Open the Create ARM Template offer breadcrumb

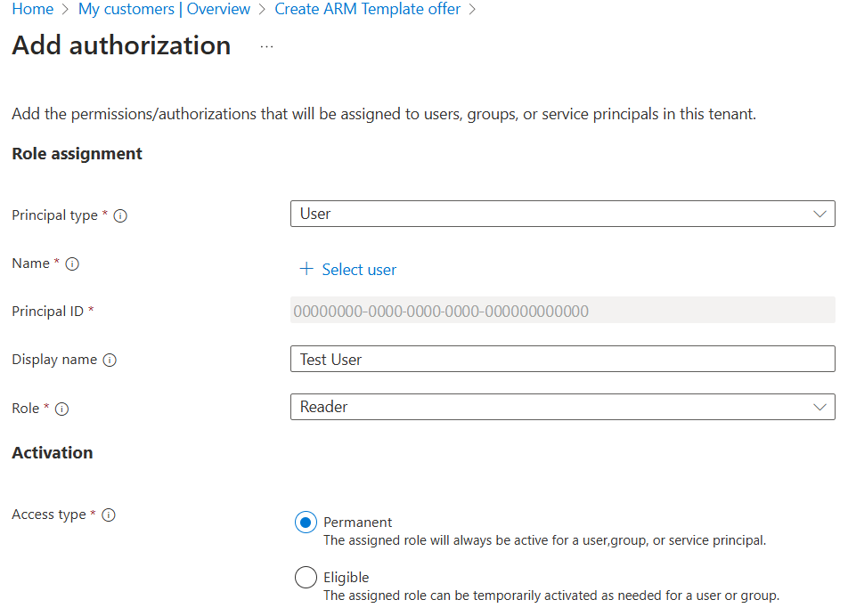(367, 9)
